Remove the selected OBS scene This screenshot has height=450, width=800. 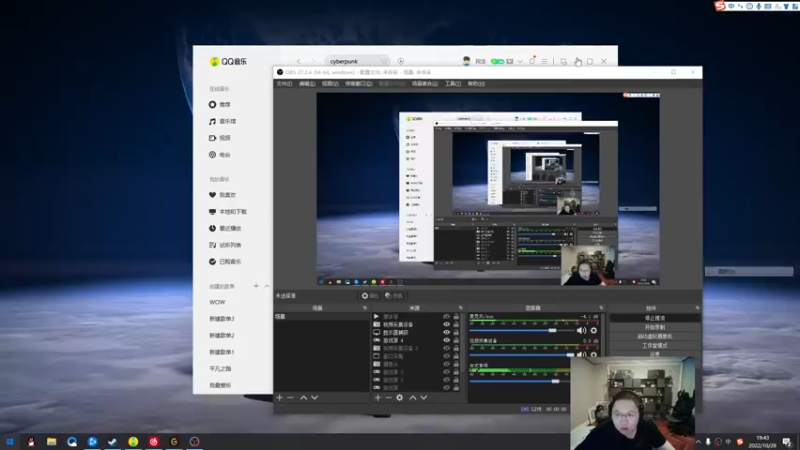coord(290,397)
